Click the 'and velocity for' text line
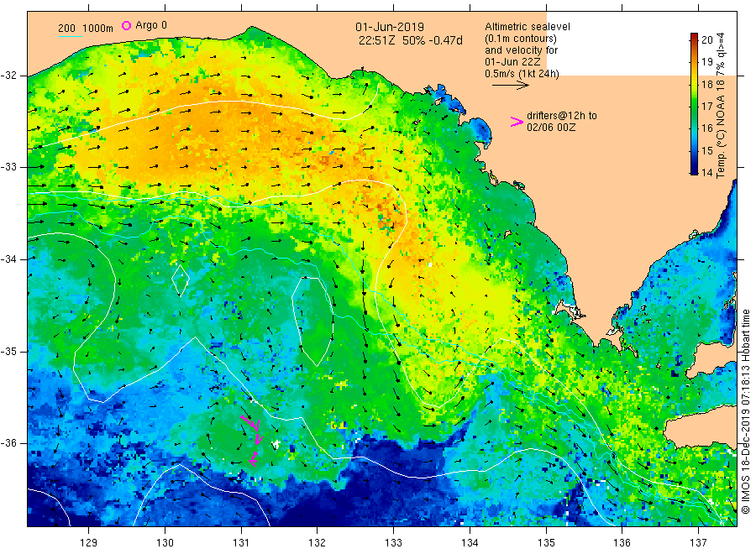 click(x=521, y=50)
